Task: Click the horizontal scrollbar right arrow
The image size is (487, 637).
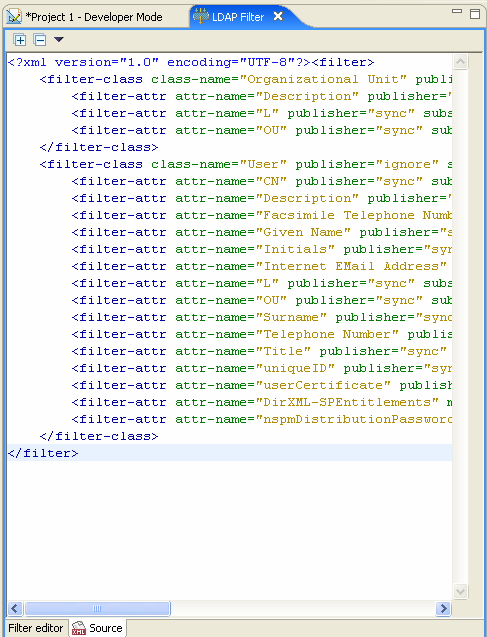Action: [x=443, y=608]
